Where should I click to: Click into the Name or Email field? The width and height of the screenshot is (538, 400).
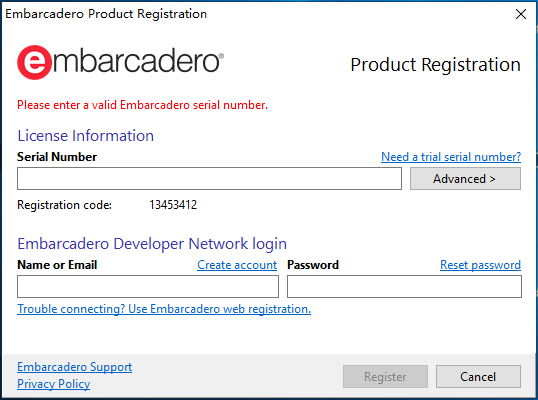tap(148, 286)
